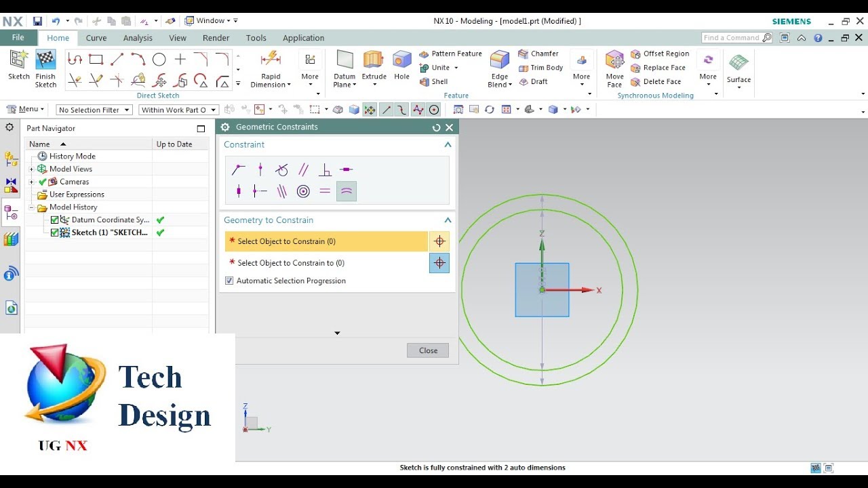
Task: Click the Close button in dialog
Action: coord(428,350)
